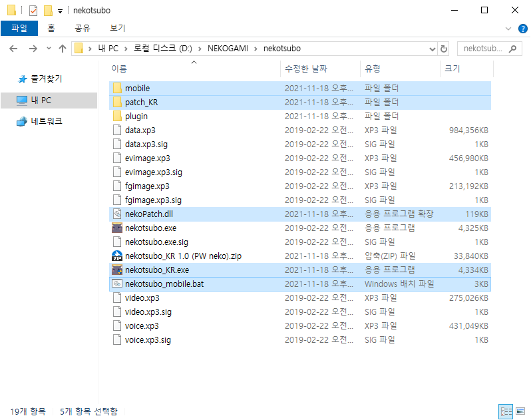Click the 456,980KB size value
The image size is (531, 420).
[x=468, y=158]
